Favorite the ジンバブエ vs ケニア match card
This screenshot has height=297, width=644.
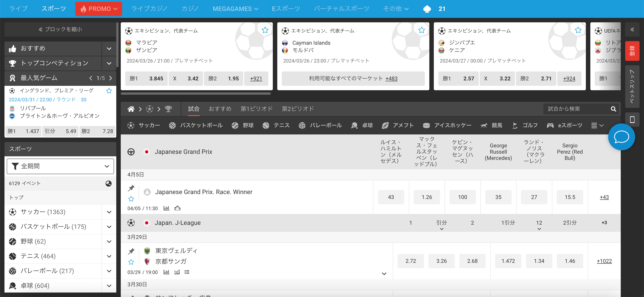578,30
